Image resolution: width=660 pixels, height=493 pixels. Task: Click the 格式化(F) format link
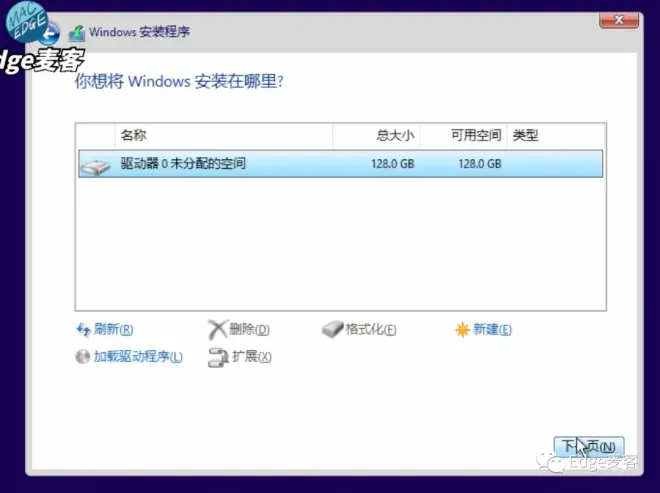coord(371,329)
